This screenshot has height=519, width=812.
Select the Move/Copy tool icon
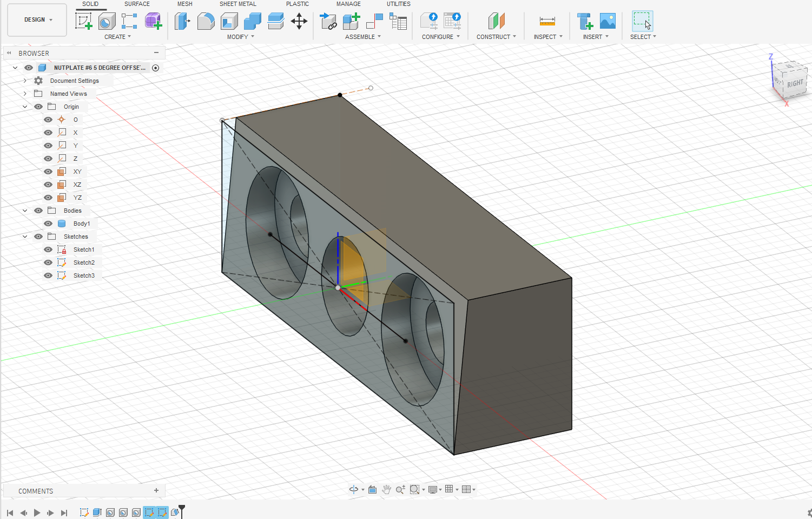pyautogui.click(x=299, y=21)
